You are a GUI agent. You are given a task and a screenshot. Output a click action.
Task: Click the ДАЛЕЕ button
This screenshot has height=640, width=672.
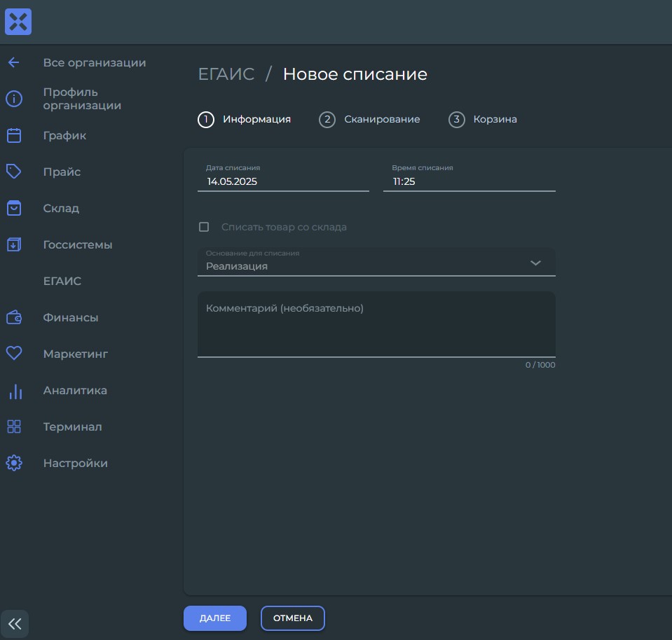click(x=215, y=618)
